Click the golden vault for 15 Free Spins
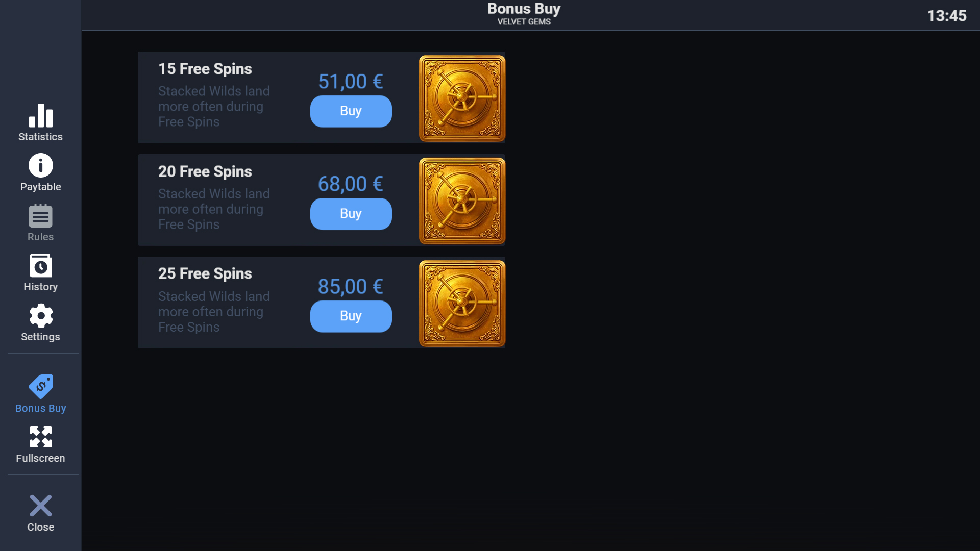 pos(462,98)
